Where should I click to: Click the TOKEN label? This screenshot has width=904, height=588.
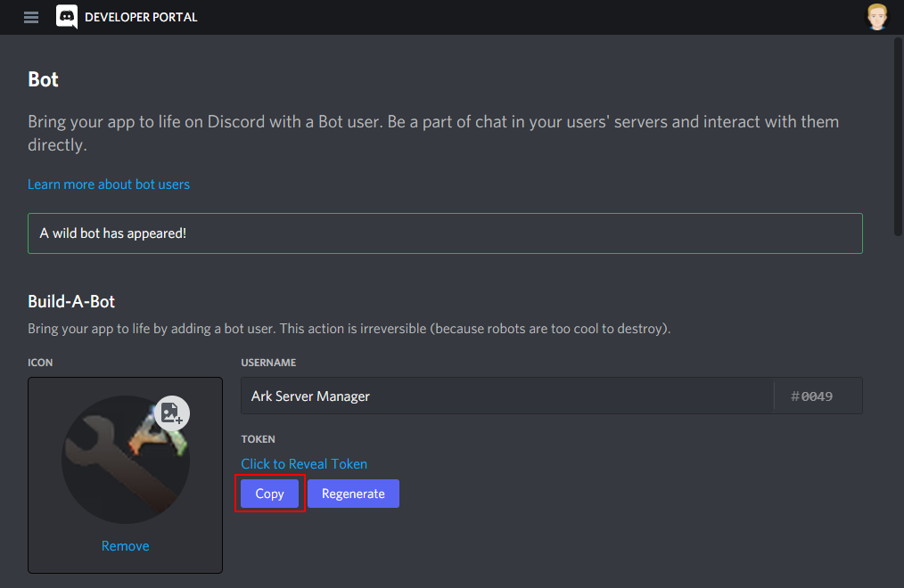pos(258,439)
